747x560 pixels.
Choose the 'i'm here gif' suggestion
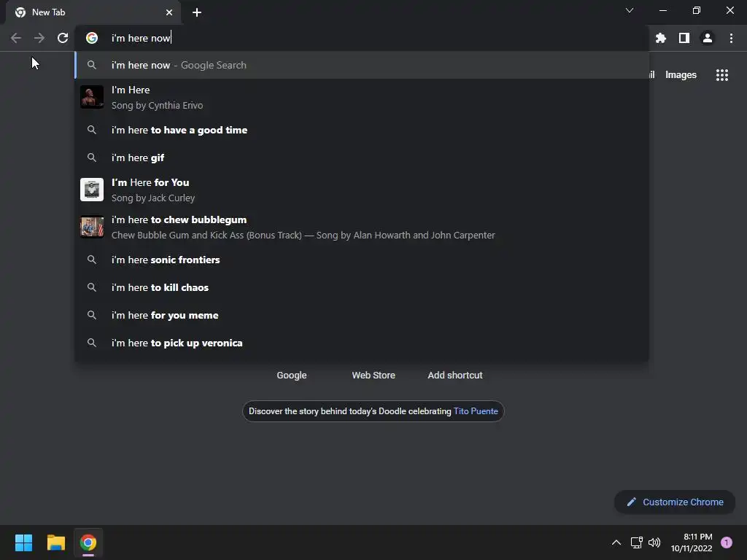click(138, 157)
